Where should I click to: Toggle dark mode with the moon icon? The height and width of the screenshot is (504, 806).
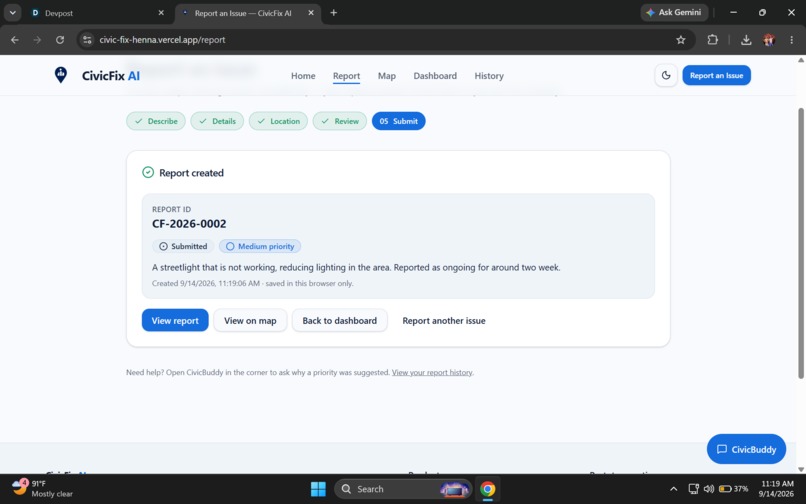[x=666, y=76]
